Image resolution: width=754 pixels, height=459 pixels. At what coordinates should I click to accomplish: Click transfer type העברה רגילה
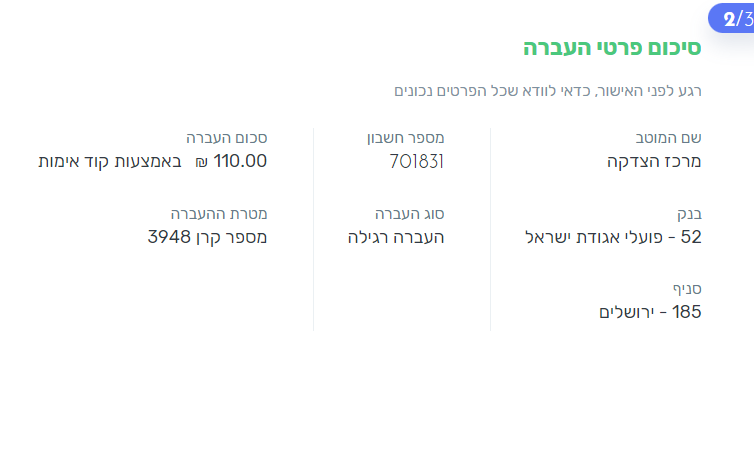point(395,237)
